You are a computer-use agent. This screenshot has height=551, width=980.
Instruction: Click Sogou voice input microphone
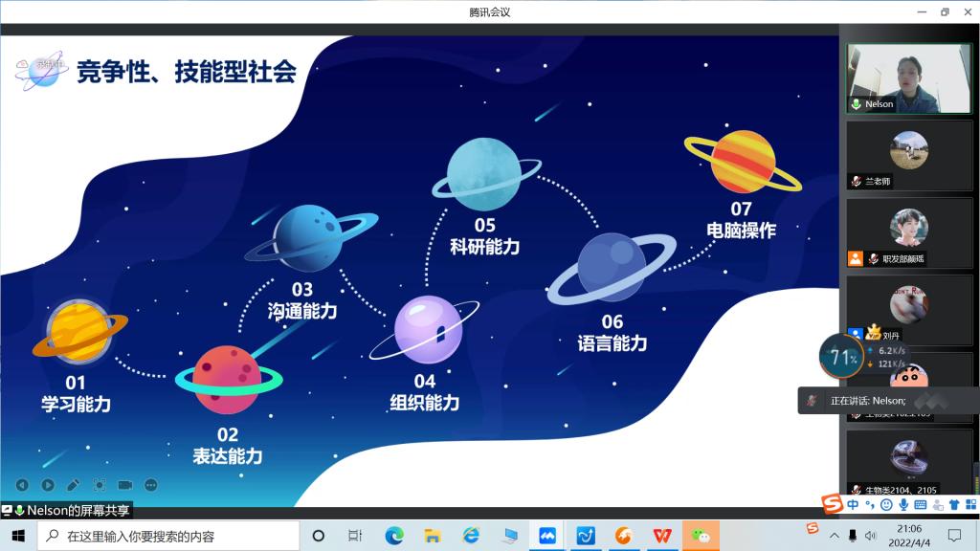point(903,504)
